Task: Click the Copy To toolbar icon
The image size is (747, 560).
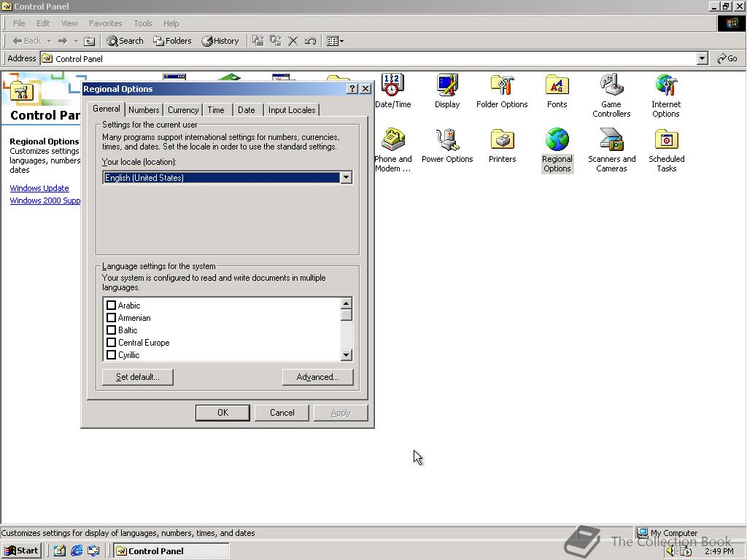Action: [x=275, y=41]
